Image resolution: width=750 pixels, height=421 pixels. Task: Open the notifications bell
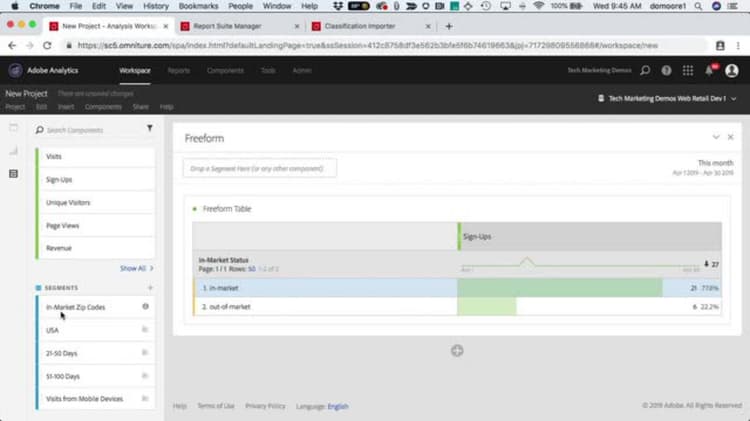point(709,70)
